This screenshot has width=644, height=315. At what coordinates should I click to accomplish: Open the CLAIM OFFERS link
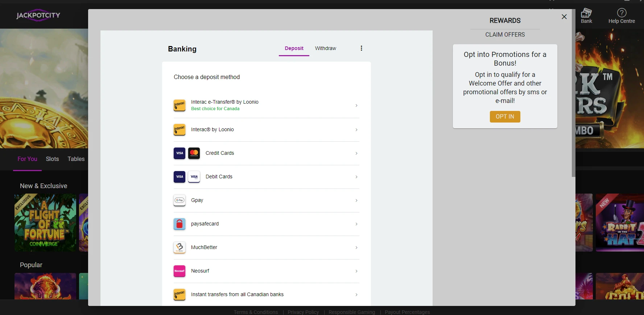tap(505, 35)
